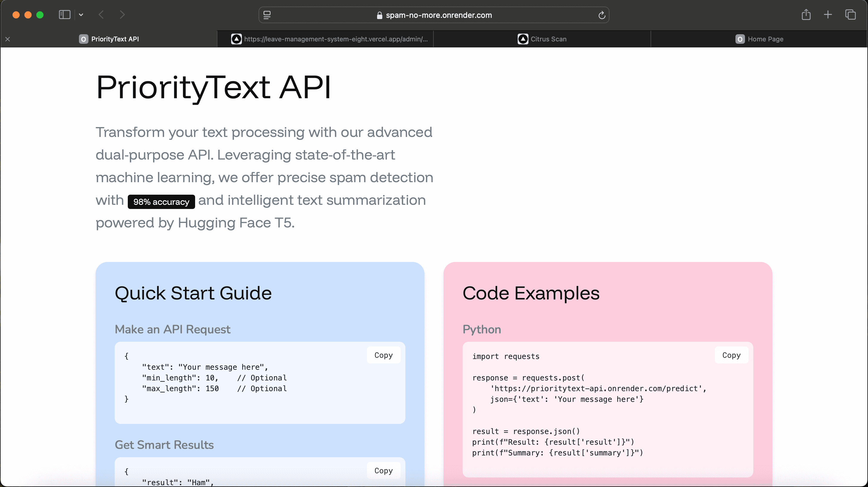Viewport: 868px width, 487px height.
Task: Click the json={'text': 'Your message here'} line
Action: coord(567,399)
